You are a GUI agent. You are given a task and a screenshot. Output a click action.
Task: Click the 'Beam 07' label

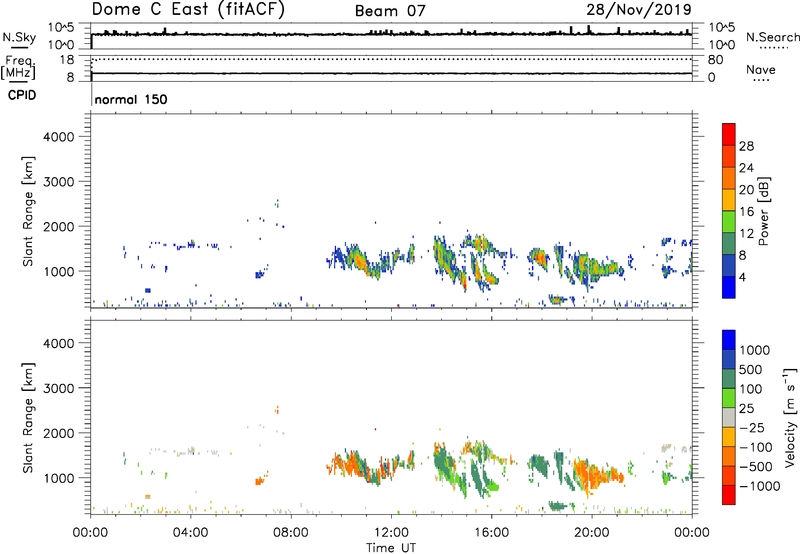tap(390, 11)
